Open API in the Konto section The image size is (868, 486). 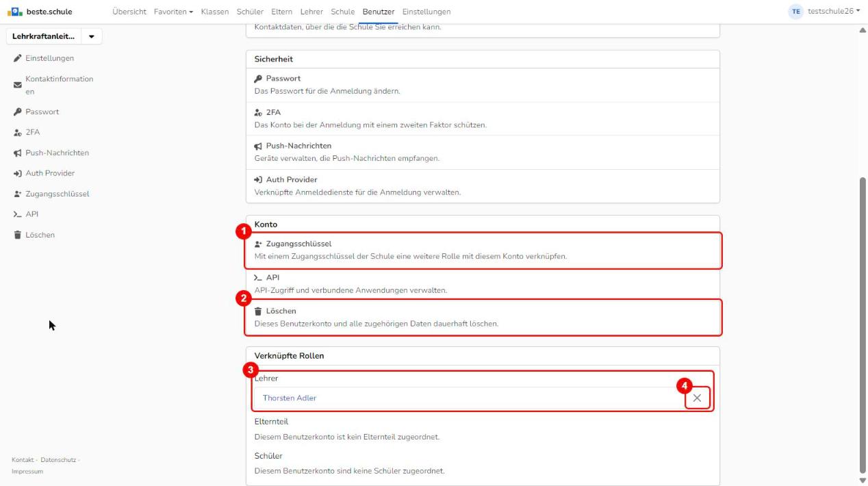[483, 283]
